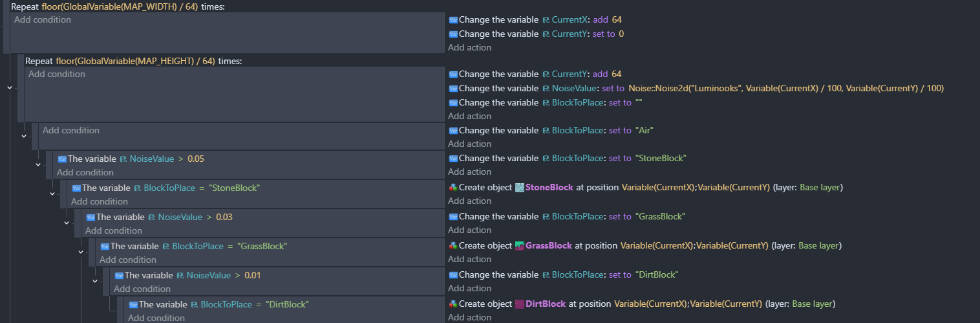Click the StoneBlock object icon

tap(519, 188)
